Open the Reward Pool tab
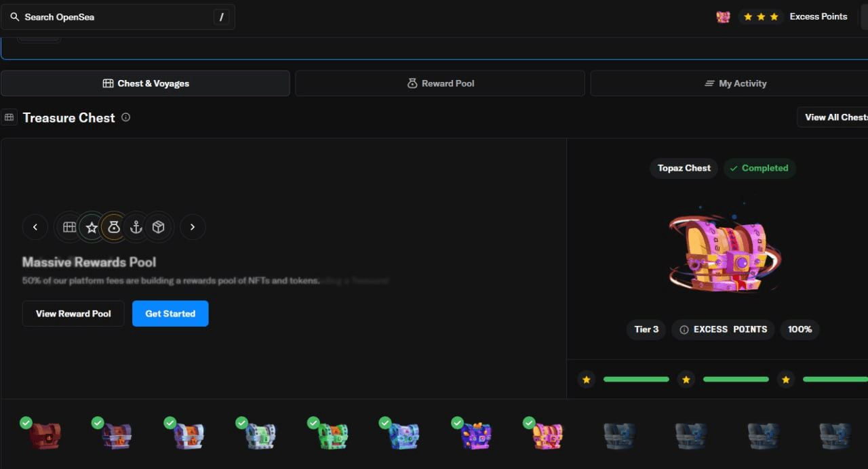The image size is (868, 469). coord(440,83)
